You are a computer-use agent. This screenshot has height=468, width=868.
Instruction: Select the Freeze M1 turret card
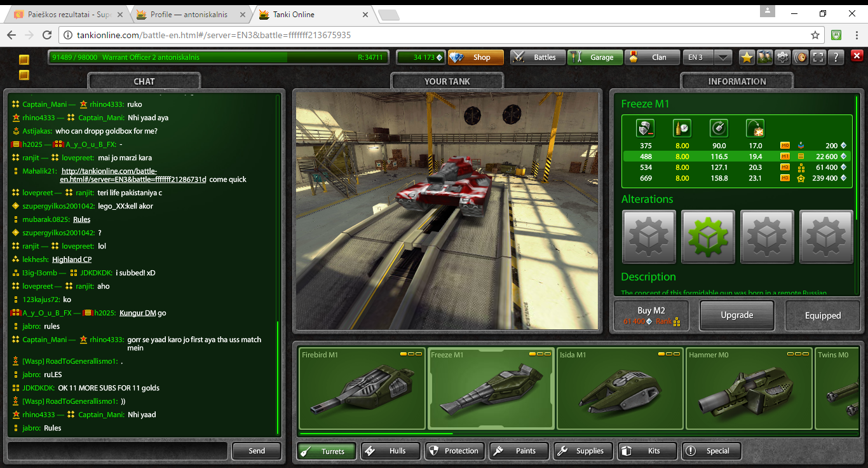[491, 389]
